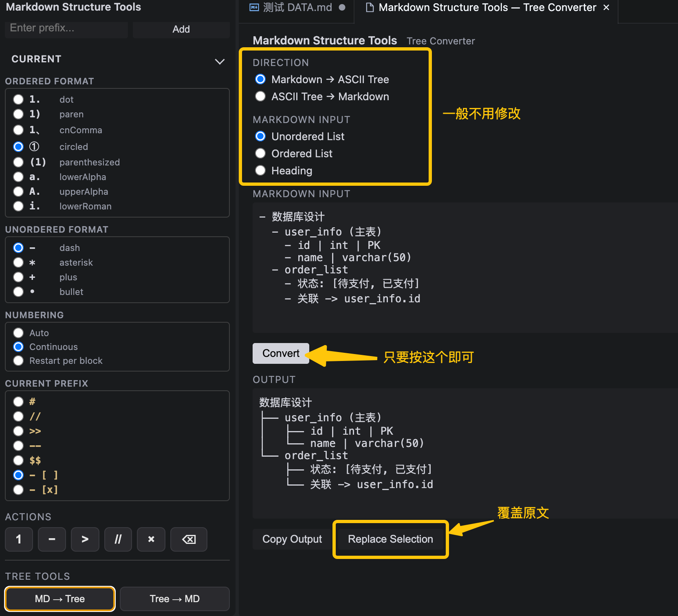Select the '- [x]' checked task prefix

pyautogui.click(x=18, y=490)
